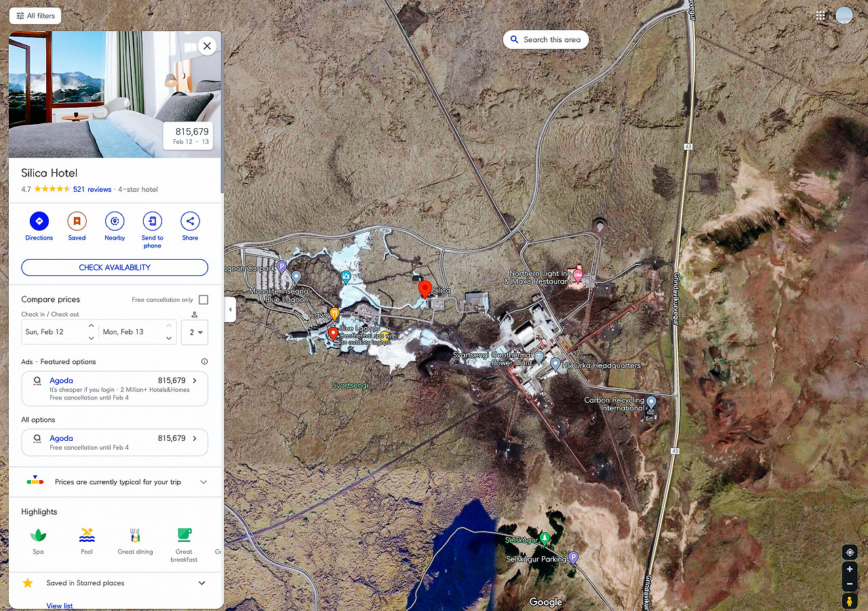868x611 pixels.
Task: Open the View list link
Action: point(60,606)
